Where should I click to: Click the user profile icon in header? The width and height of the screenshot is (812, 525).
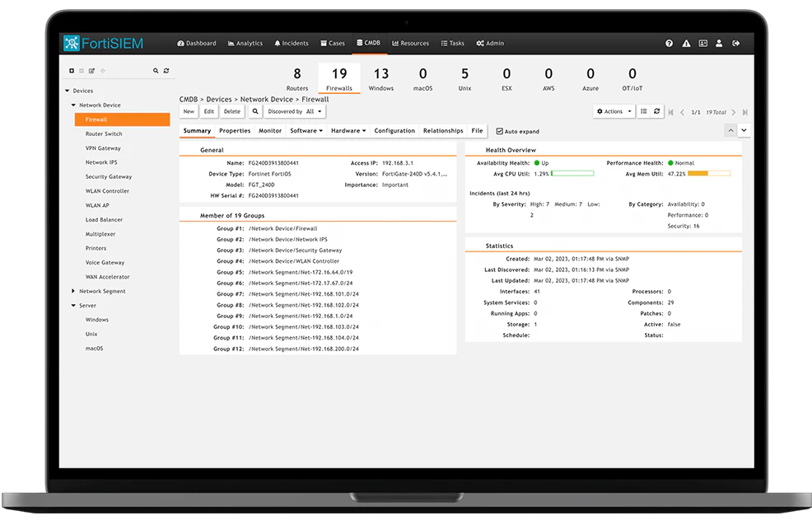(x=719, y=43)
